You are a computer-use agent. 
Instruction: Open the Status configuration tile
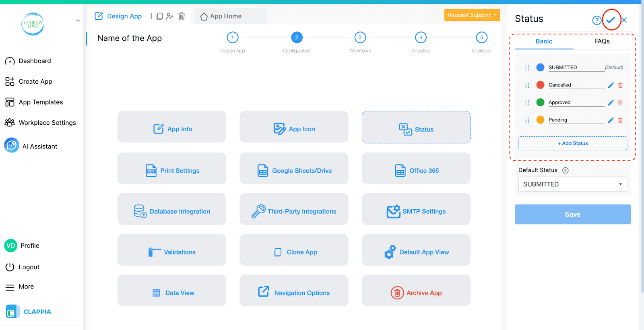click(x=416, y=127)
